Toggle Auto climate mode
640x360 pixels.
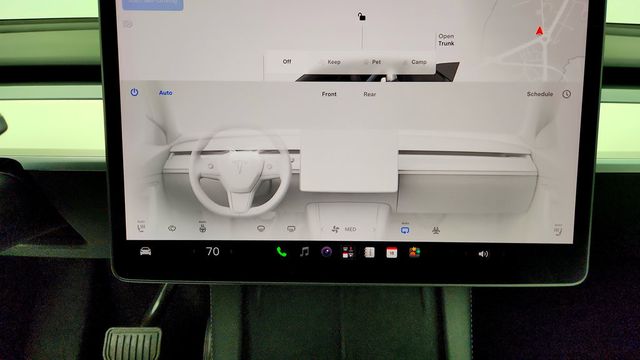click(x=165, y=93)
